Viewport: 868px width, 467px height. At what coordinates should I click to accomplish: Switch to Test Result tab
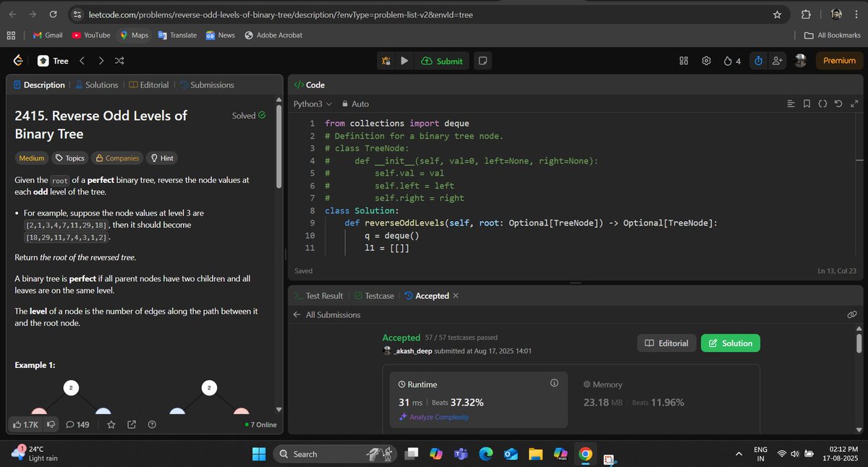(318, 296)
